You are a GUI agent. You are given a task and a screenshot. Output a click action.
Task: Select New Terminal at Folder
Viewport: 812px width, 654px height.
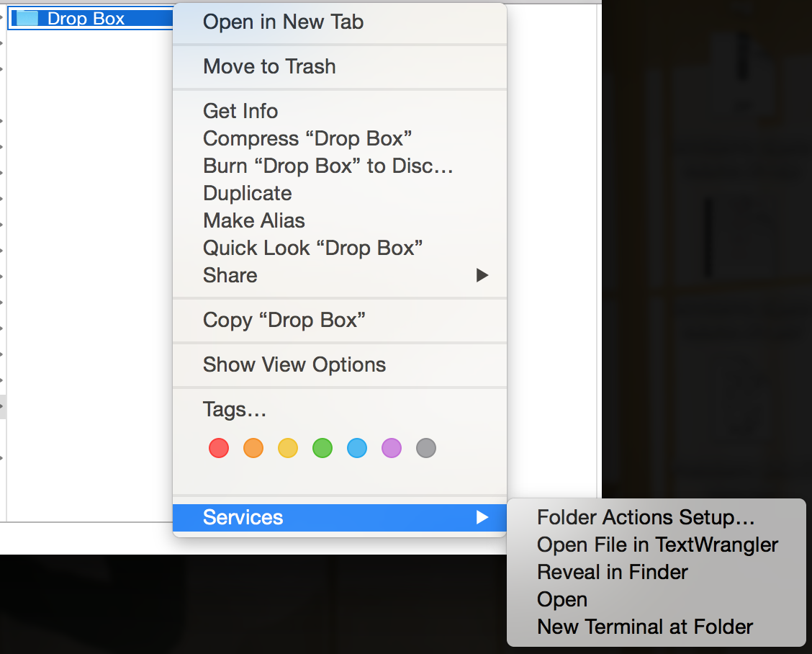(x=644, y=627)
